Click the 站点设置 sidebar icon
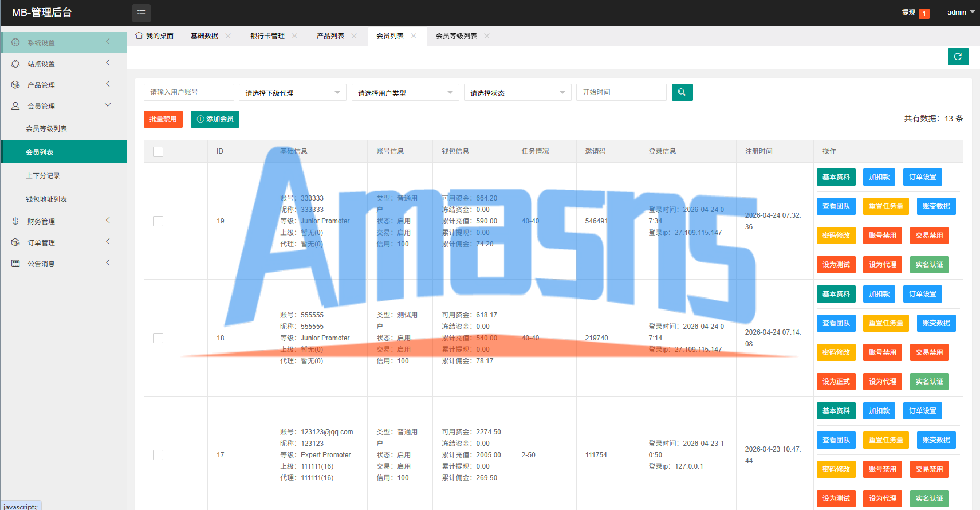 coord(15,64)
